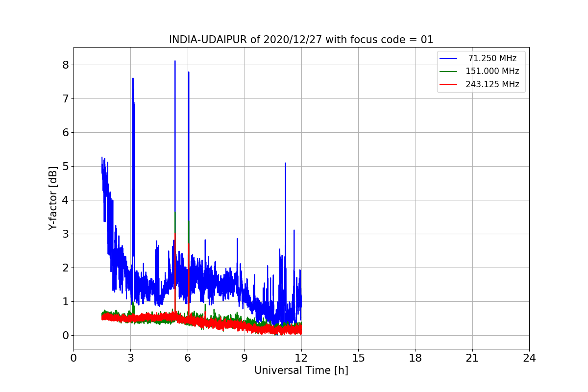The height and width of the screenshot is (392, 588).
Task: Click the red line sample in legend
Action: coord(448,84)
